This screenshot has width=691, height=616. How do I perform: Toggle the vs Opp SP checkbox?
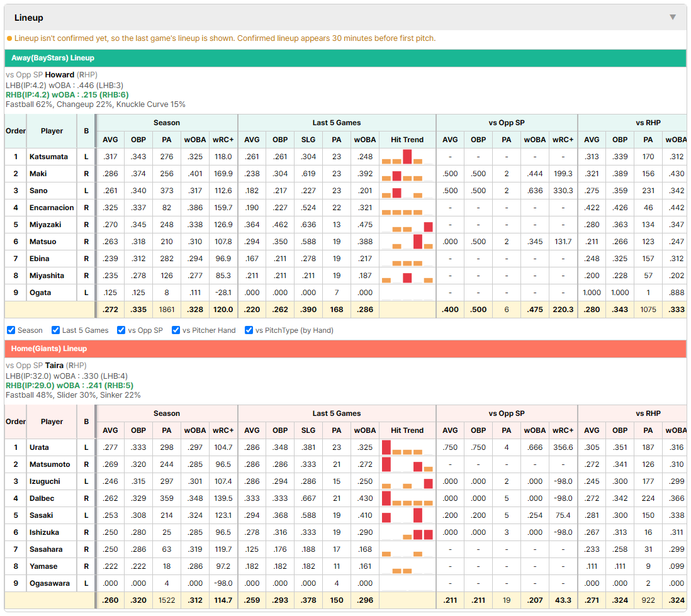tap(121, 330)
